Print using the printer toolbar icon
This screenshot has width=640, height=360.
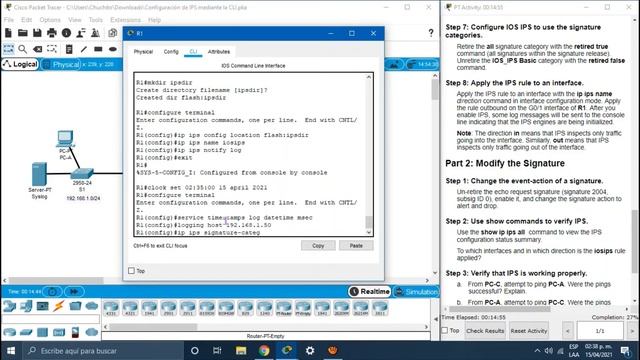pos(52,33)
